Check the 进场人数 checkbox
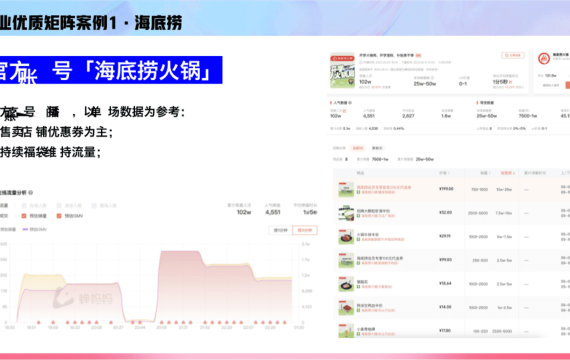 pos(59,206)
